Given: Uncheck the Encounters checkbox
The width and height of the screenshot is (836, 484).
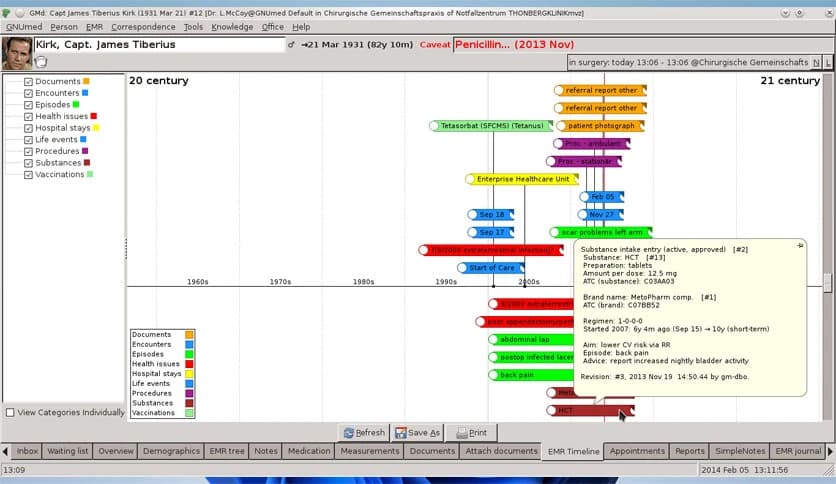Looking at the screenshot, I should [28, 93].
